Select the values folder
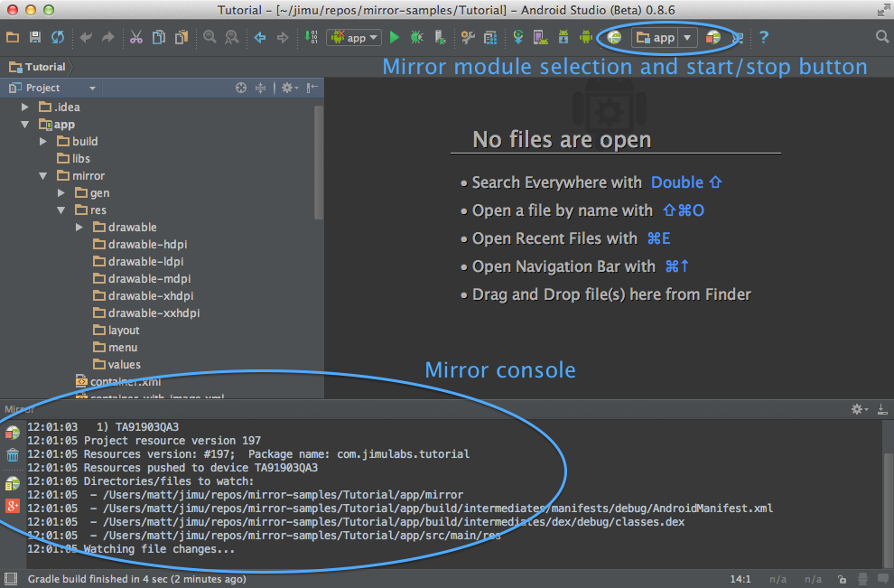894x588 pixels. (116, 364)
